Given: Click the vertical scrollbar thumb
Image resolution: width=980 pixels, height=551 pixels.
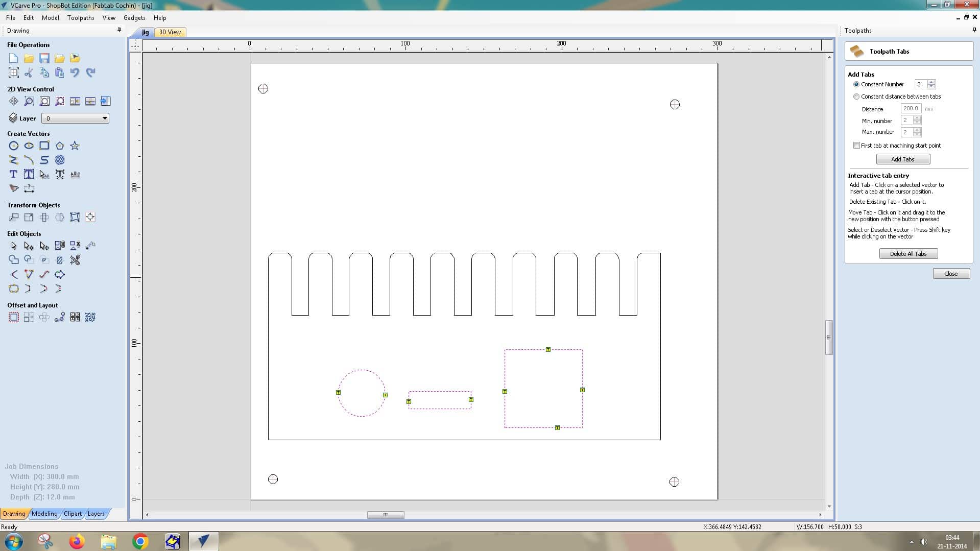Looking at the screenshot, I should (829, 338).
